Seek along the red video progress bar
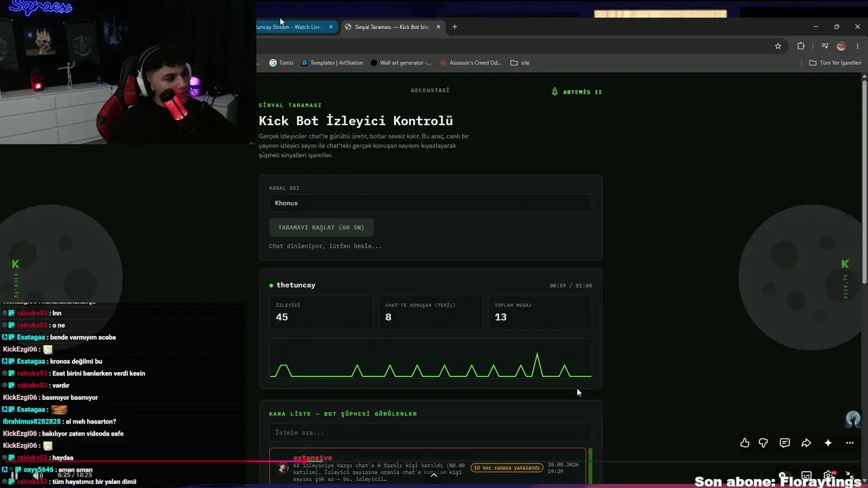The width and height of the screenshot is (868, 488). tap(434, 462)
